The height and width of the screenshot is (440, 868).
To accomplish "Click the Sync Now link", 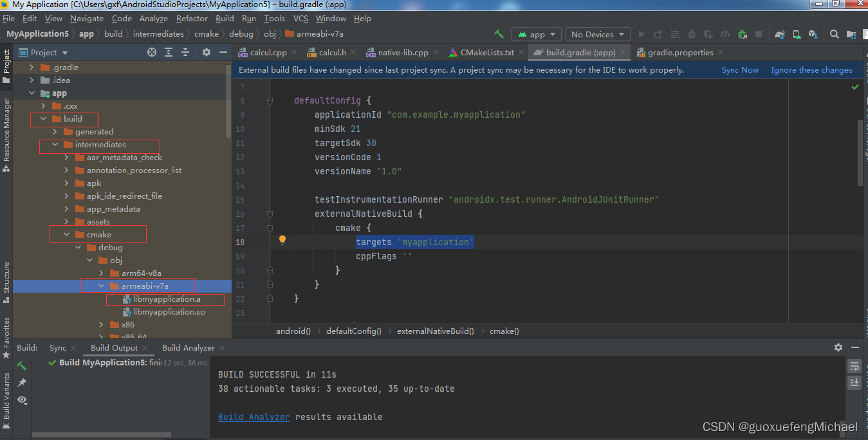I will [x=739, y=69].
